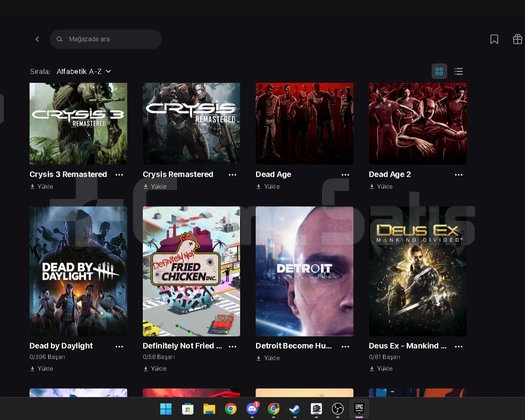The width and height of the screenshot is (525, 420).
Task: Install Detroit Become Human via Yükle
Action: coord(268,358)
